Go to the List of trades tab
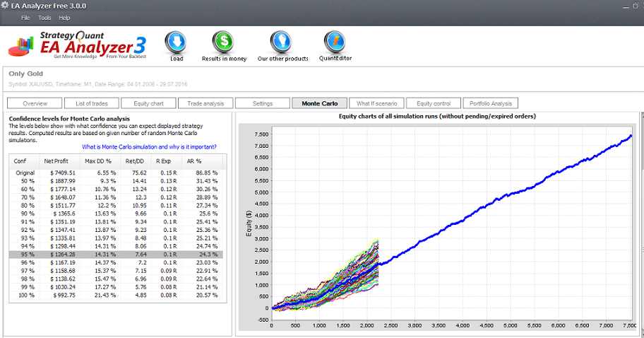Viewport: 644px width, 338px height. click(92, 103)
